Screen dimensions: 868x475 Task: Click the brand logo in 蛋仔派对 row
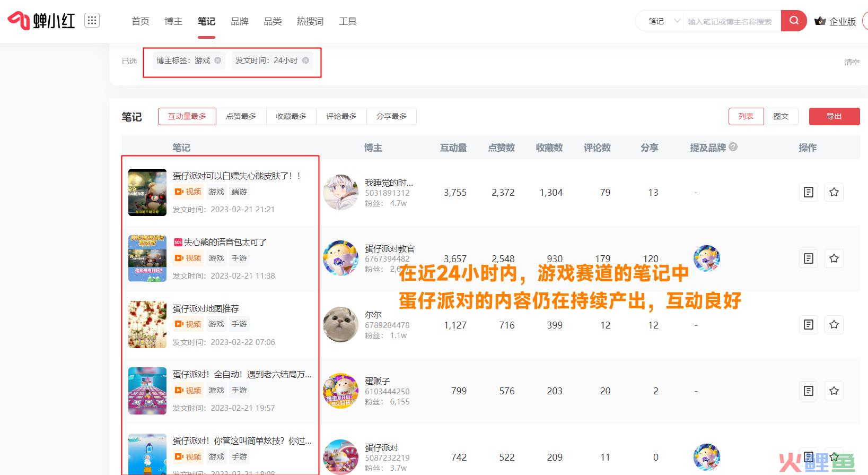tap(707, 457)
